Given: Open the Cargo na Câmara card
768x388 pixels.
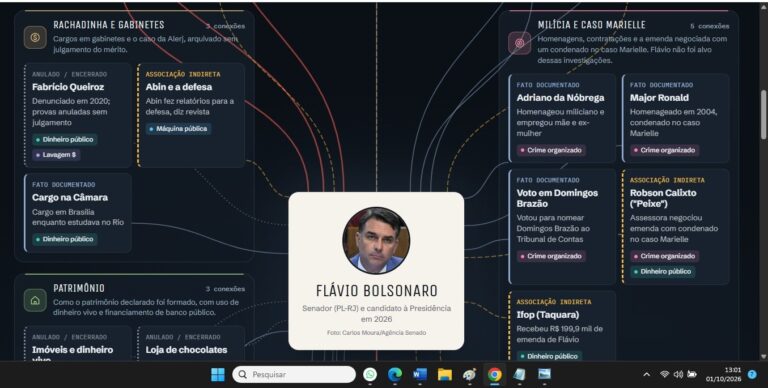Looking at the screenshot, I should coord(78,213).
